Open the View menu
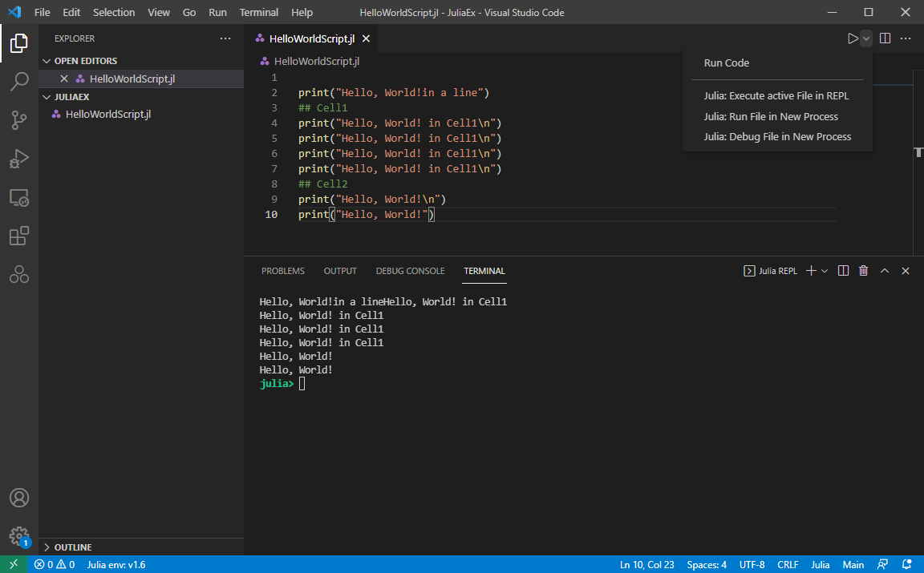The image size is (924, 573). coord(159,12)
